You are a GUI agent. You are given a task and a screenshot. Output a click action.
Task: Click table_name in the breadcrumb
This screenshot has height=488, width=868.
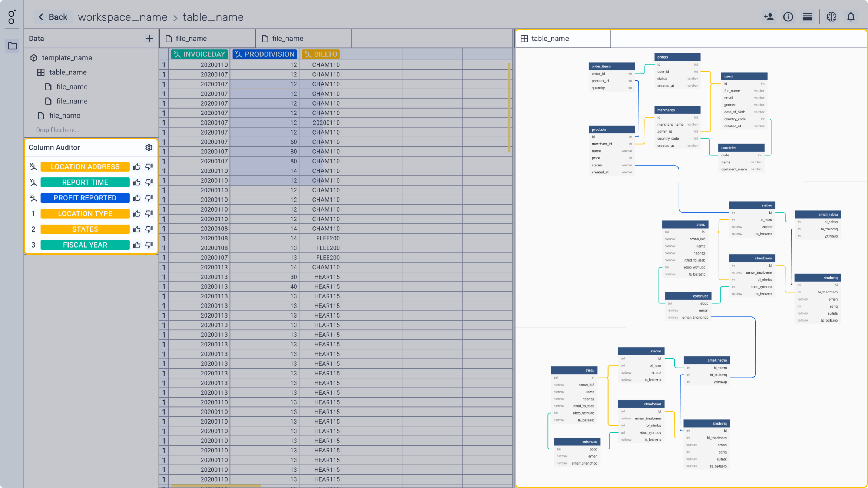click(x=213, y=17)
